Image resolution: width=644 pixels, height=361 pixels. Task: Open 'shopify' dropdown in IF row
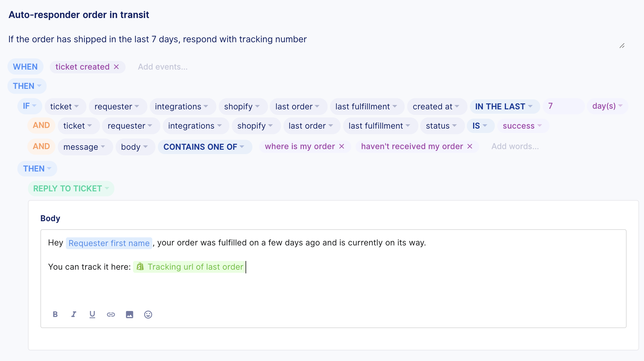[x=243, y=106]
